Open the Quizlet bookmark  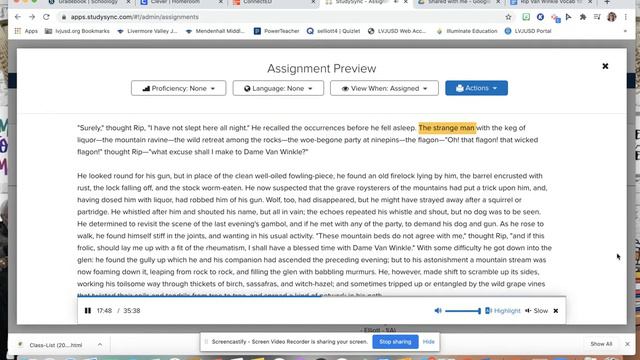[x=333, y=31]
